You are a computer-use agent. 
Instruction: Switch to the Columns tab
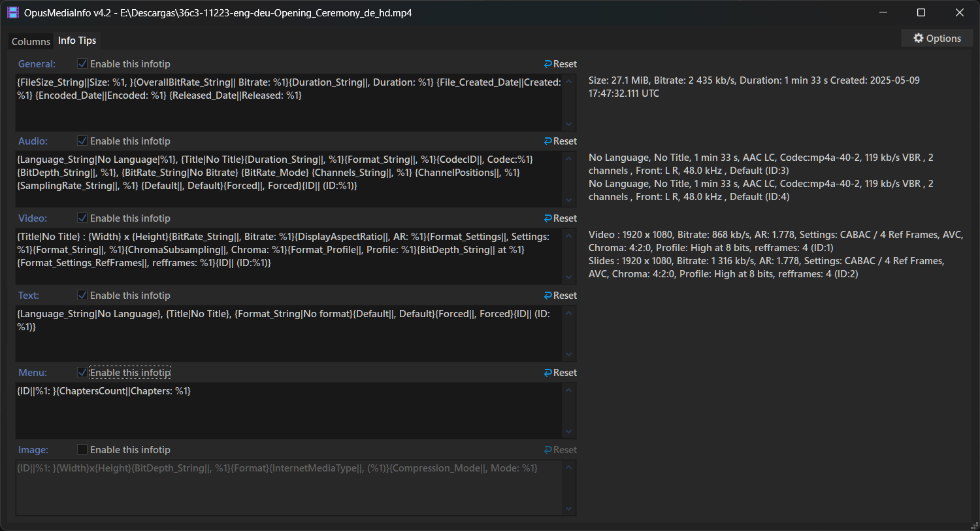click(31, 41)
